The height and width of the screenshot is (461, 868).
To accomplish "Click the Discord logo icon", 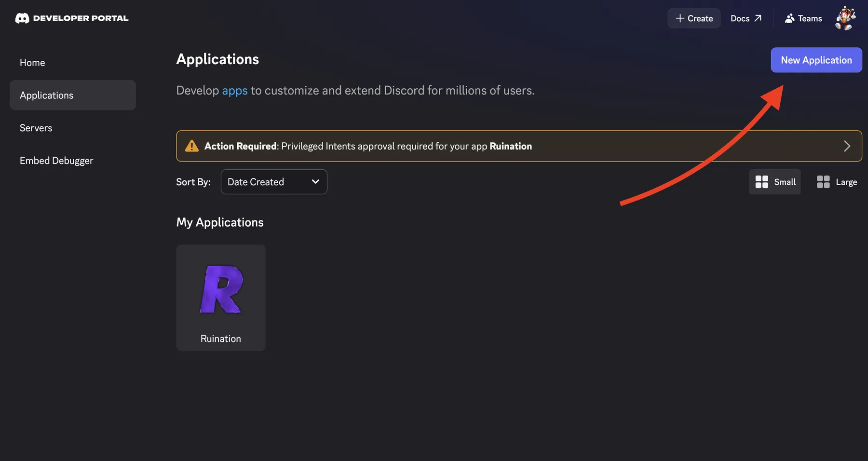I will point(22,18).
